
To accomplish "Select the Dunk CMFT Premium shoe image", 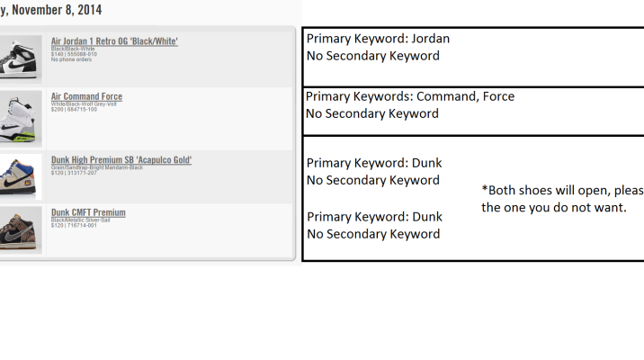I will [x=21, y=229].
